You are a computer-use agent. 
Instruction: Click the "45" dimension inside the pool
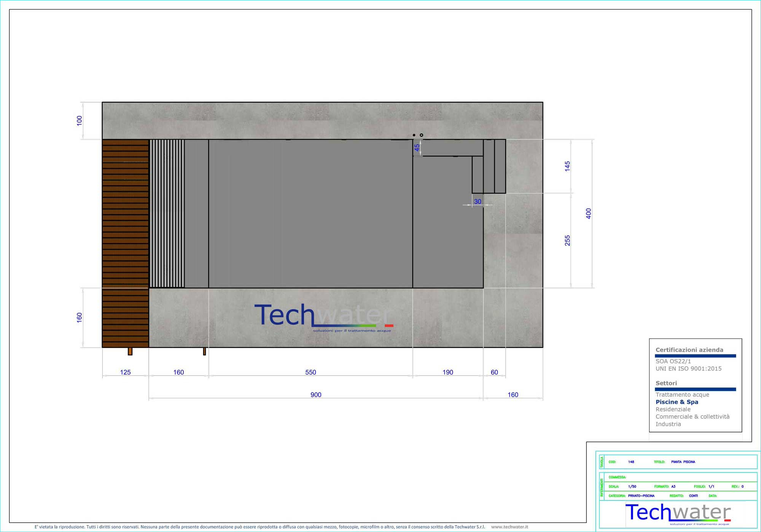[x=417, y=147]
